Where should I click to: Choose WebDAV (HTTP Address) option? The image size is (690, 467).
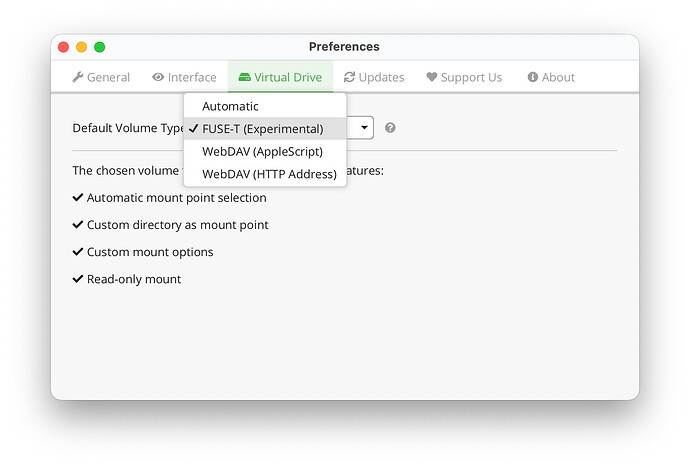pos(265,174)
